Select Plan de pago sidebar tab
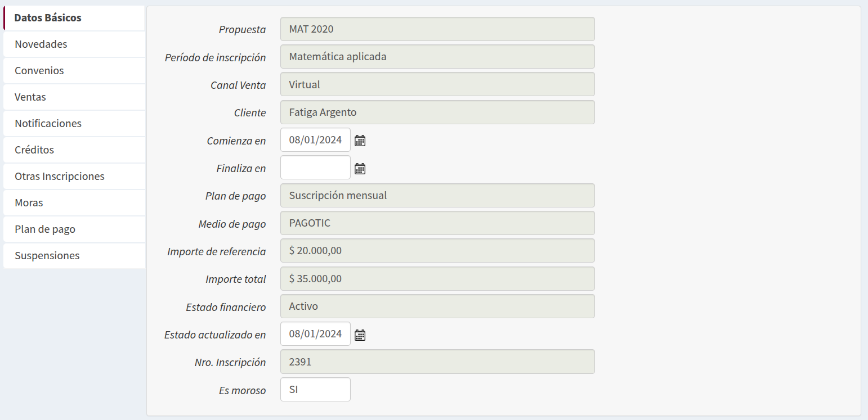 pyautogui.click(x=74, y=229)
